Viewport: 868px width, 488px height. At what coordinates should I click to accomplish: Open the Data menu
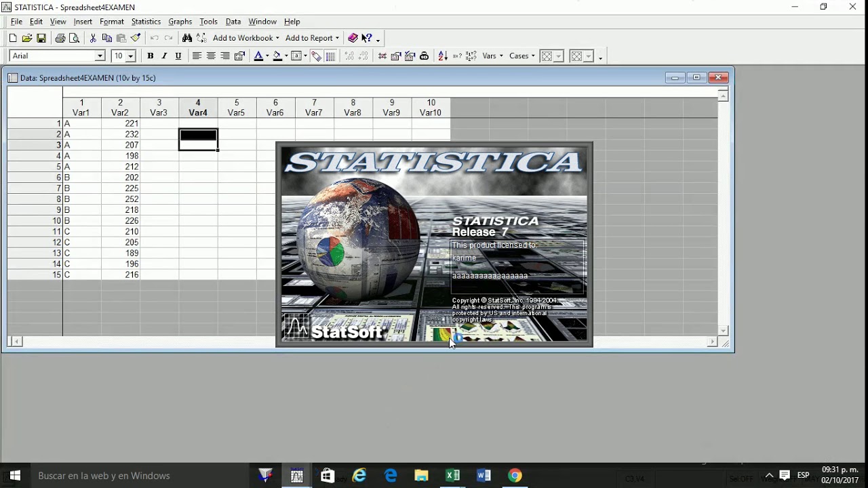click(x=233, y=22)
